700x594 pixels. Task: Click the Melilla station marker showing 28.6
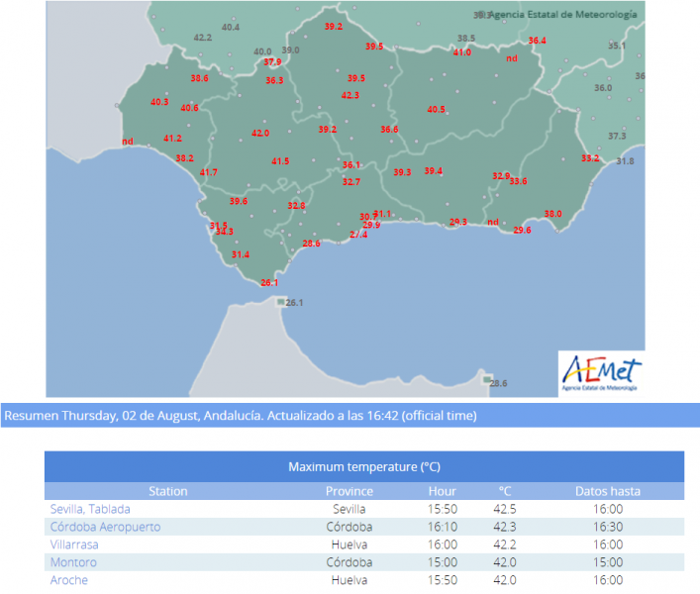coord(486,380)
